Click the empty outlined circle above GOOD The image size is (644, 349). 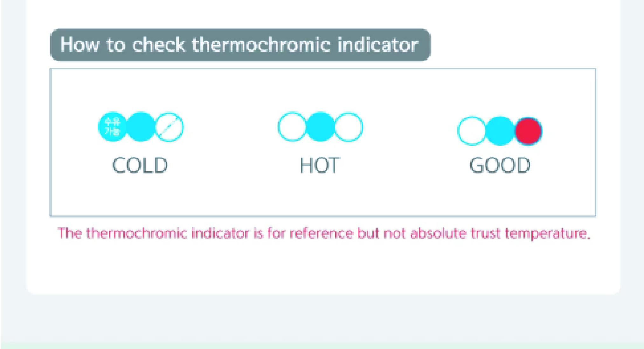tap(472, 131)
